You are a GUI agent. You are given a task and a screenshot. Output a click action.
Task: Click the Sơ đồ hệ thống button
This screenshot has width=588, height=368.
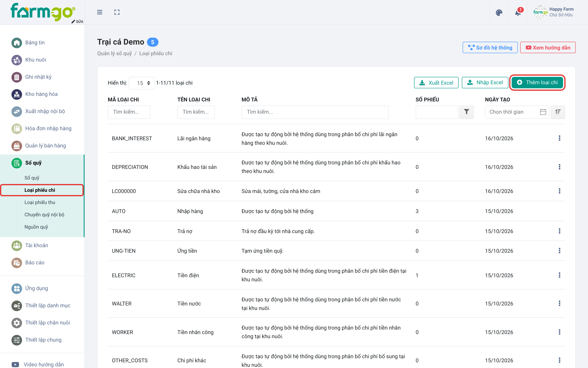[x=490, y=47]
